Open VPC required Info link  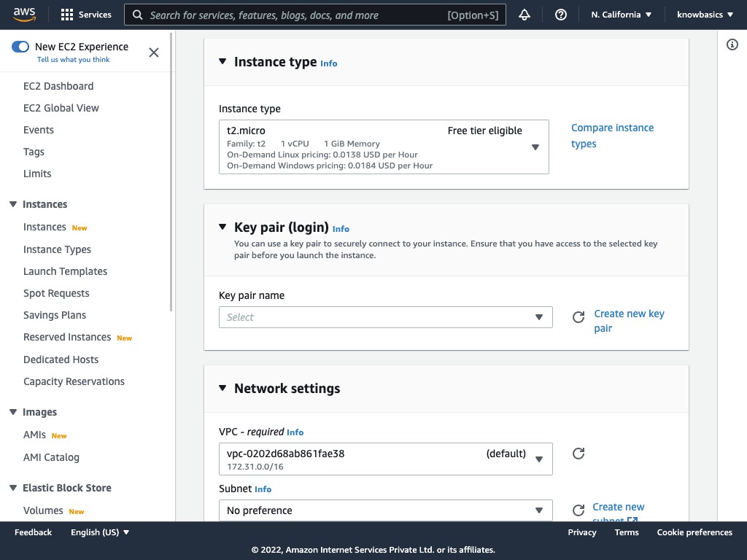pyautogui.click(x=295, y=432)
